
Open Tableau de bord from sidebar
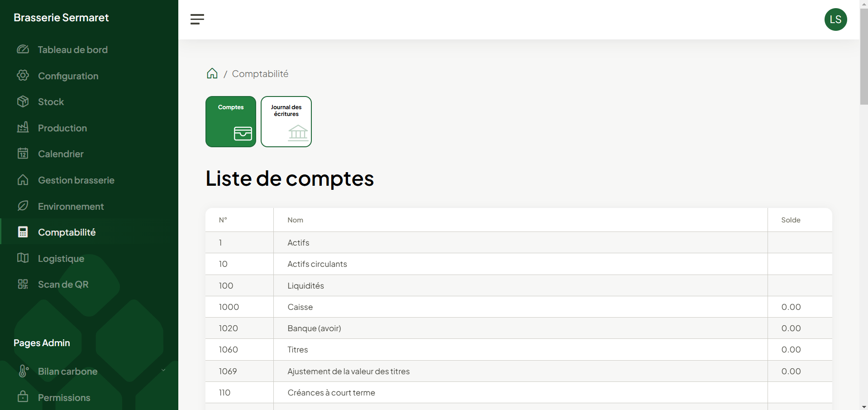pyautogui.click(x=72, y=50)
